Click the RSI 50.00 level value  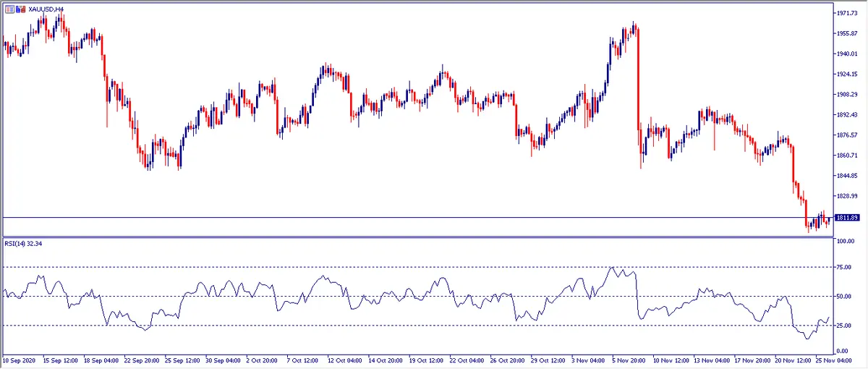844,296
